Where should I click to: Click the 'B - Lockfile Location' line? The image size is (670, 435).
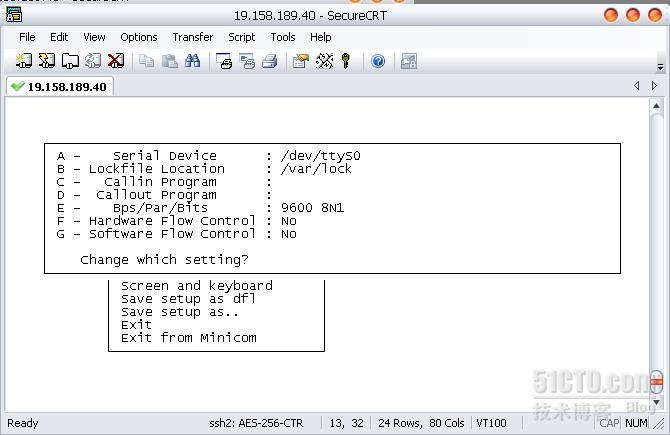pos(204,169)
